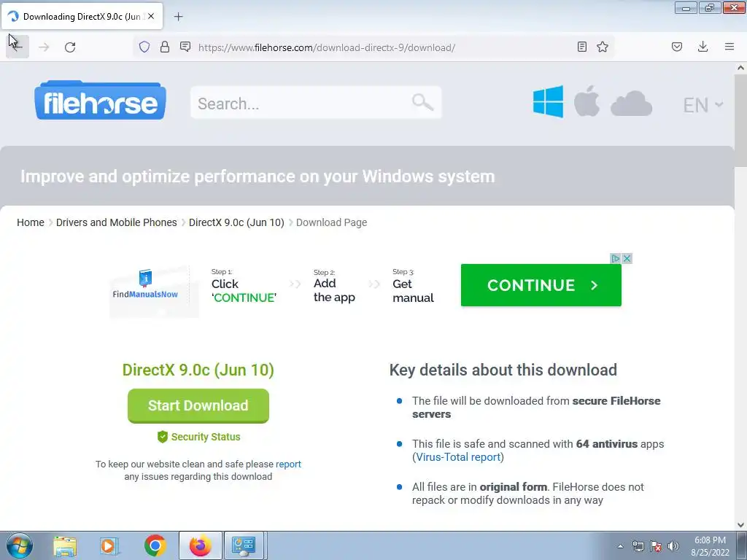This screenshot has width=747, height=560.
Task: Click the Security Status link
Action: point(198,437)
